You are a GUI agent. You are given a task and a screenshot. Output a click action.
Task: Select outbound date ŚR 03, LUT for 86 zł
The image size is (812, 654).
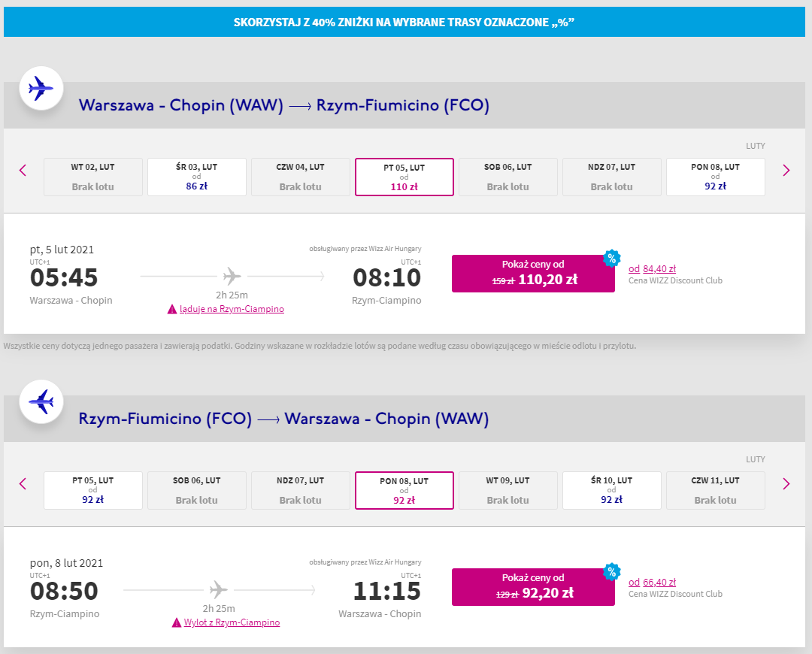coord(197,177)
